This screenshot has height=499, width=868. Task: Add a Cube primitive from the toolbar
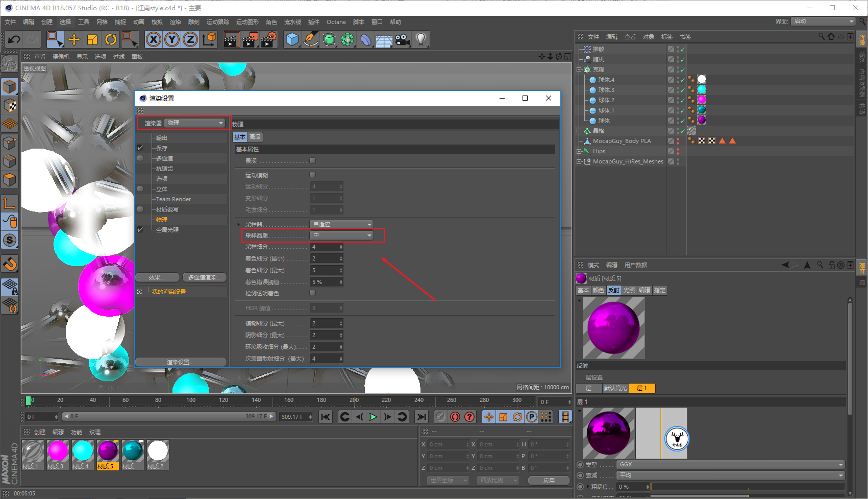(292, 39)
